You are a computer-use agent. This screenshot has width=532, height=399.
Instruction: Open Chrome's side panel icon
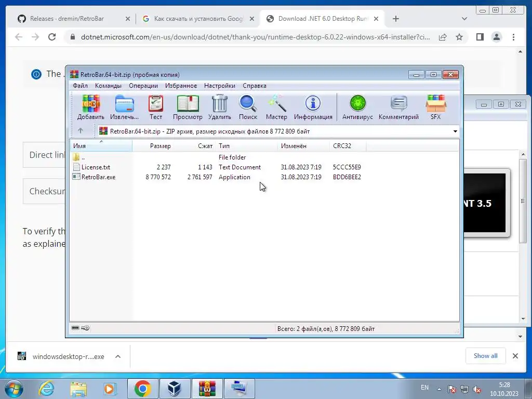(480, 37)
